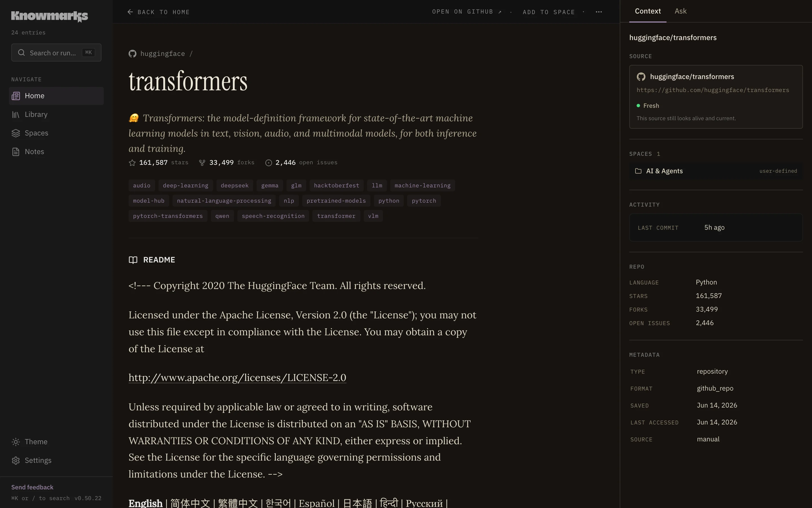
Task: Click the speech-recognition tag
Action: (273, 216)
